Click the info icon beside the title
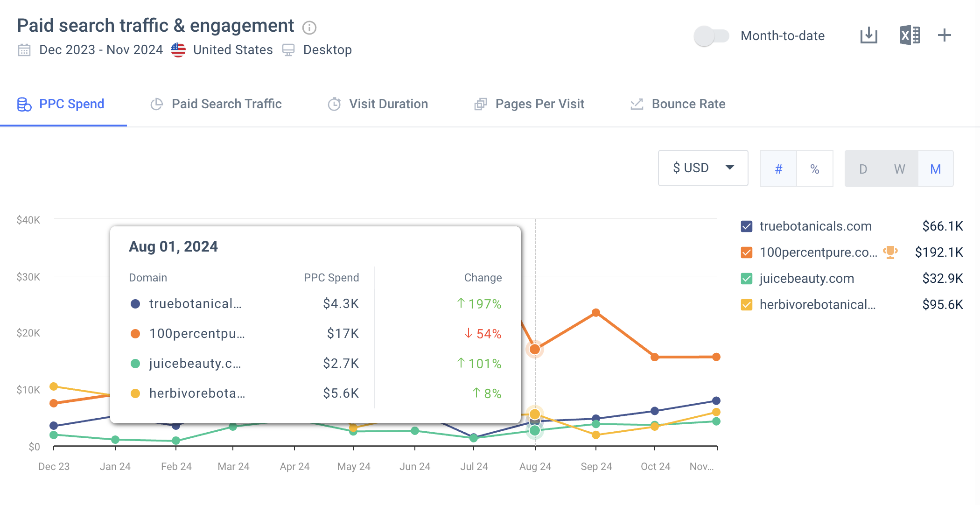 309,28
